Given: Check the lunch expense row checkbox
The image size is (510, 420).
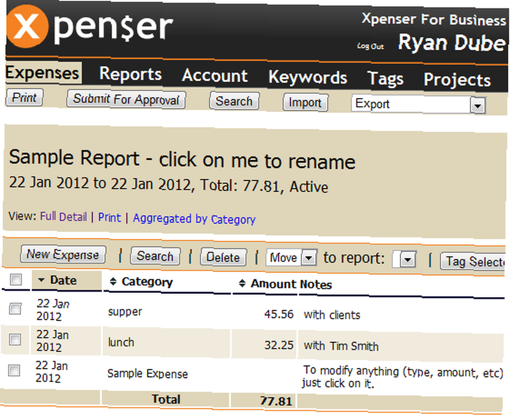Looking at the screenshot, I should click(x=15, y=339).
